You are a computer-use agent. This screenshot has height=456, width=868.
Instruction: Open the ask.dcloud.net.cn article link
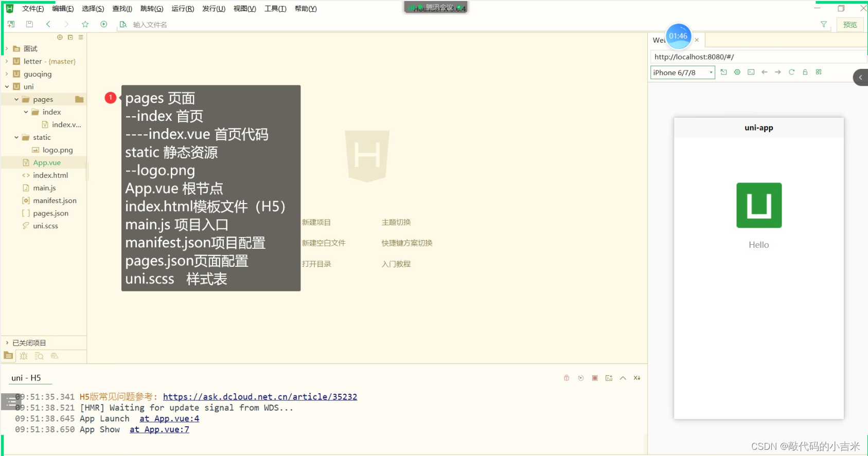click(260, 397)
